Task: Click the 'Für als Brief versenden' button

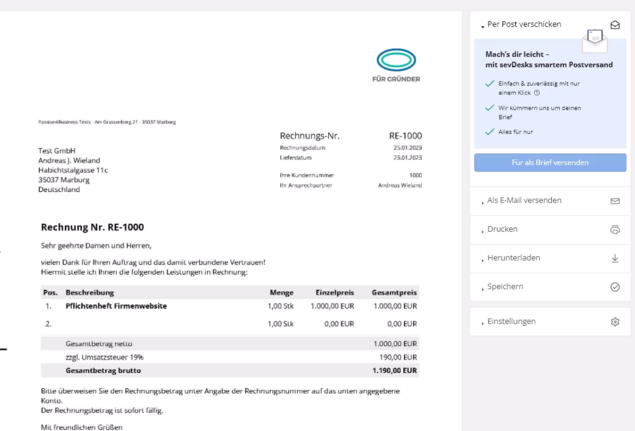Action: point(550,162)
